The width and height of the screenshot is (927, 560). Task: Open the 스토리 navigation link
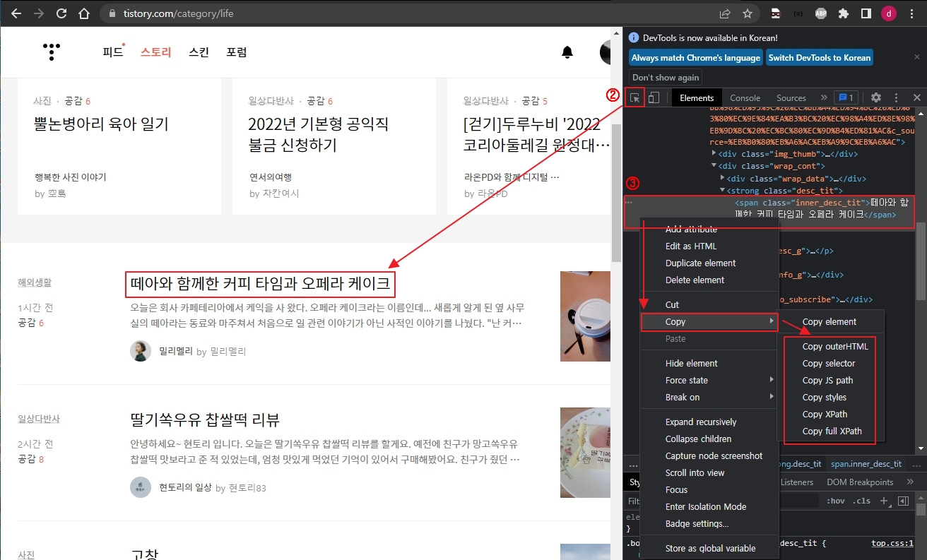(x=155, y=52)
